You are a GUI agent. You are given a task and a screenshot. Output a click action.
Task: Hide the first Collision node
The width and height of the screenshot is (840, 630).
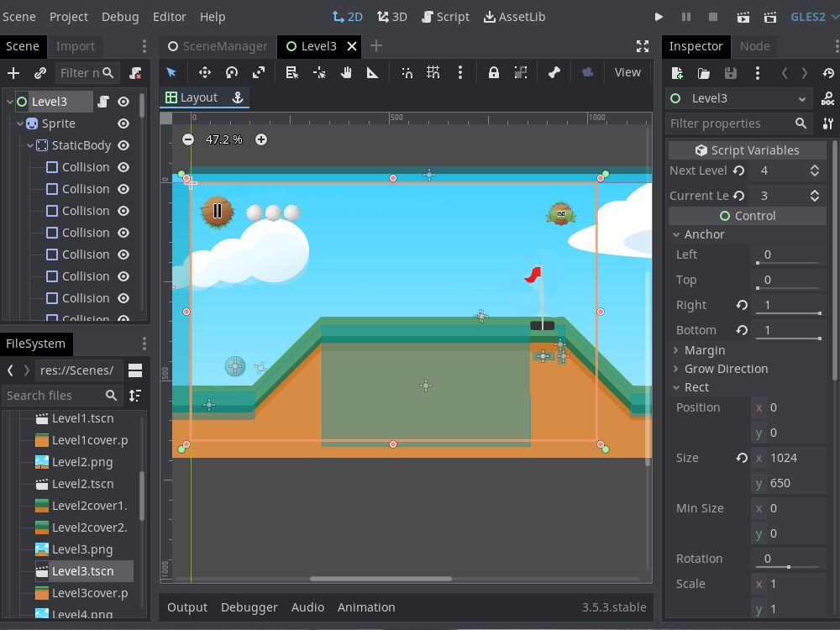click(x=123, y=167)
